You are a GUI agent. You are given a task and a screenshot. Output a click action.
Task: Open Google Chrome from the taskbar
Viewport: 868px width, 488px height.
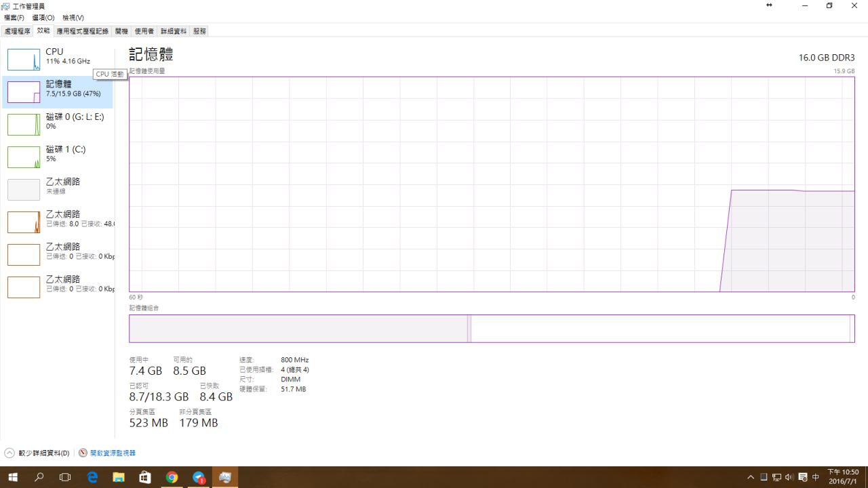coord(172,477)
